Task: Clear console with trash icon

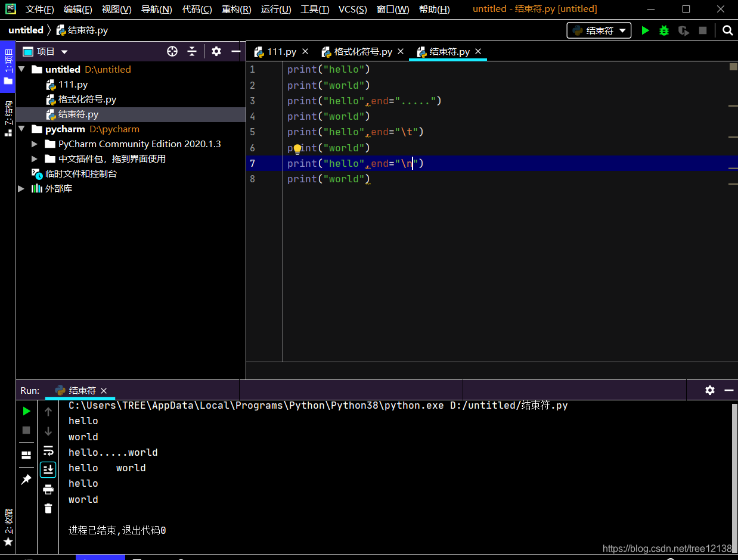Action: [x=48, y=508]
